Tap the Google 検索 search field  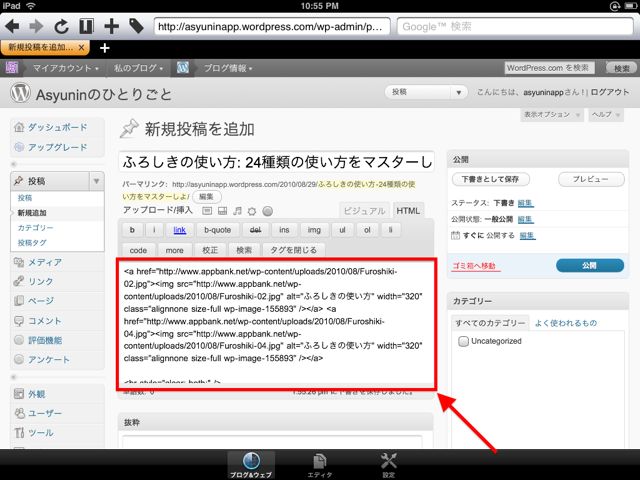[x=515, y=27]
